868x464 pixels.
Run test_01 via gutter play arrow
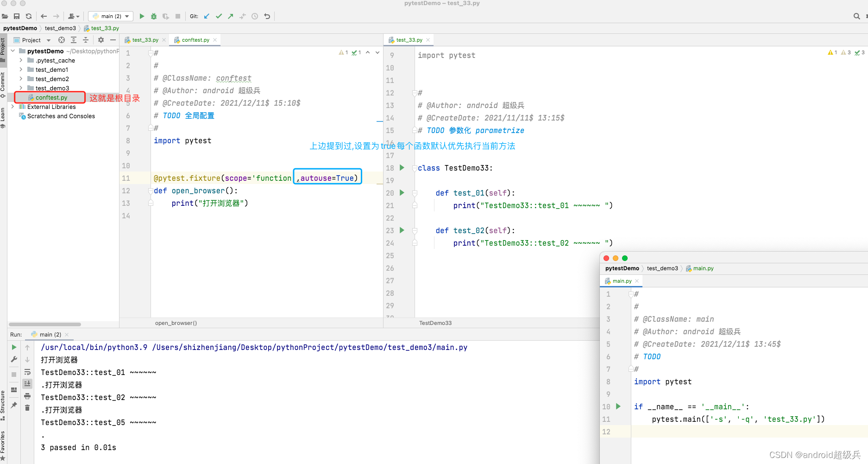402,193
